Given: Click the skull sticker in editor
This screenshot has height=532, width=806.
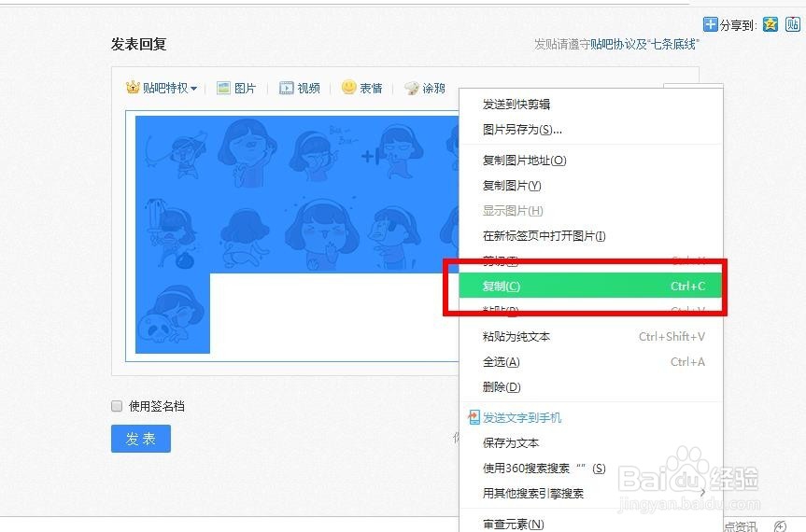Looking at the screenshot, I should (x=172, y=315).
